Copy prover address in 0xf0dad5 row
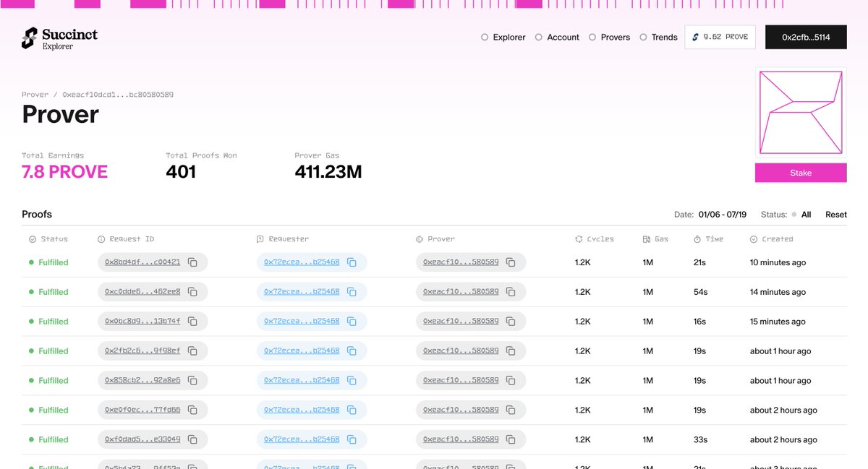 511,439
